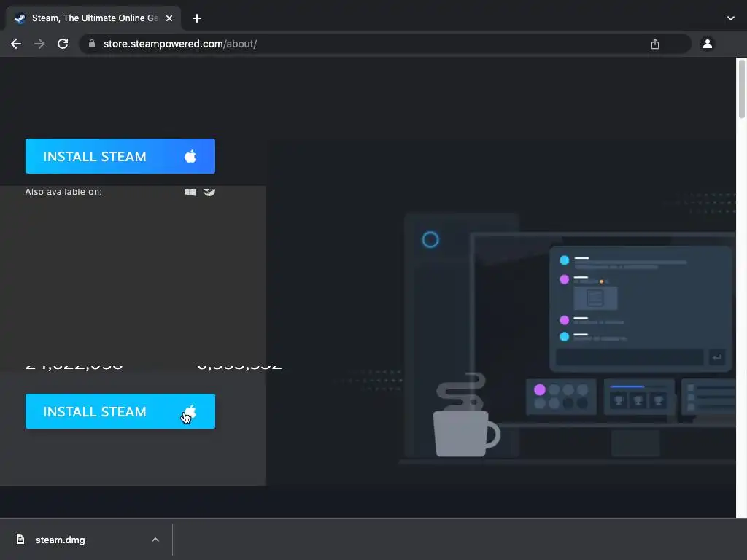
Task: Choose the Windows platform icon
Action: click(190, 192)
